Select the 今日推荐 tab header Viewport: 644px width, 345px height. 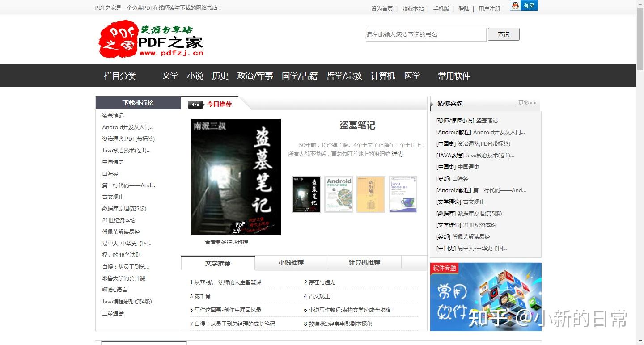click(219, 104)
